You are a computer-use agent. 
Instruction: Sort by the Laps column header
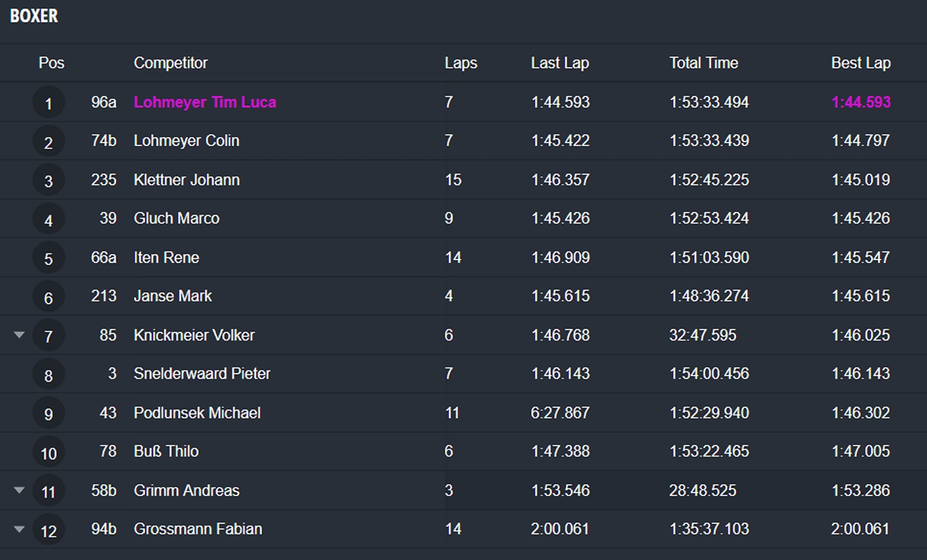[x=461, y=63]
